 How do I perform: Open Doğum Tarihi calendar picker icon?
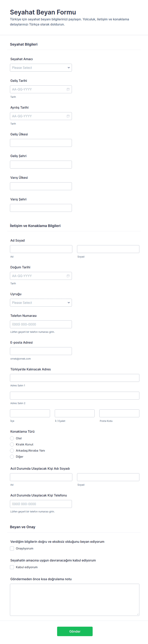click(68, 276)
